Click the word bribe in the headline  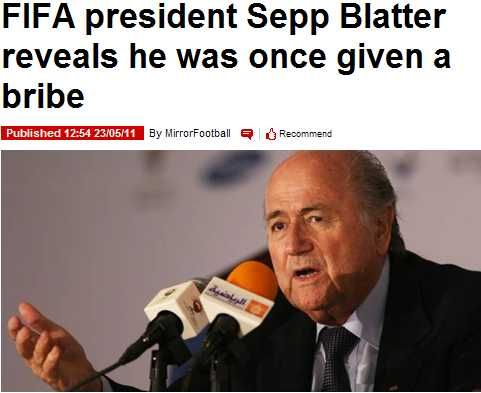point(43,96)
